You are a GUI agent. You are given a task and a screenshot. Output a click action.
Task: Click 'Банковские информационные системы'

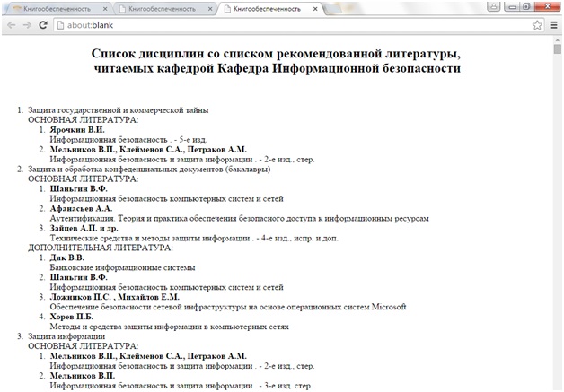coord(123,267)
